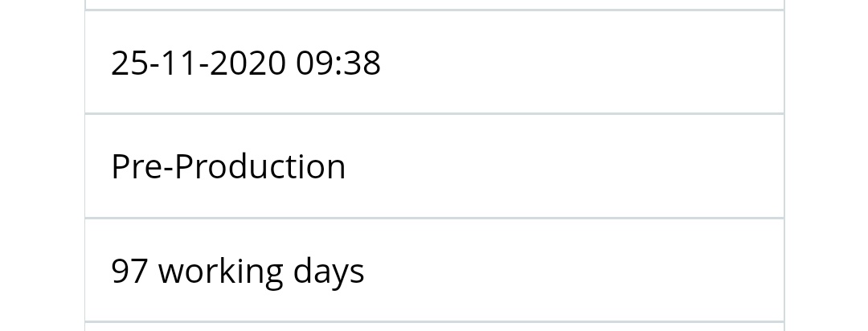
Task: Click the number 97 in duration row
Action: pos(129,271)
